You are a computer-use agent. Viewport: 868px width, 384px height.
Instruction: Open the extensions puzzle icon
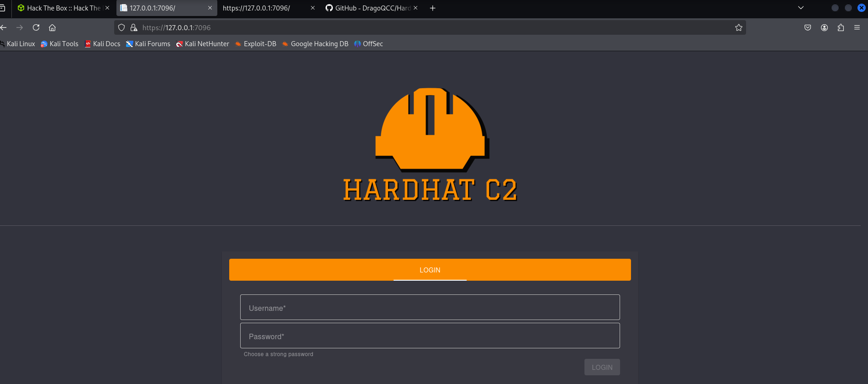click(x=841, y=27)
